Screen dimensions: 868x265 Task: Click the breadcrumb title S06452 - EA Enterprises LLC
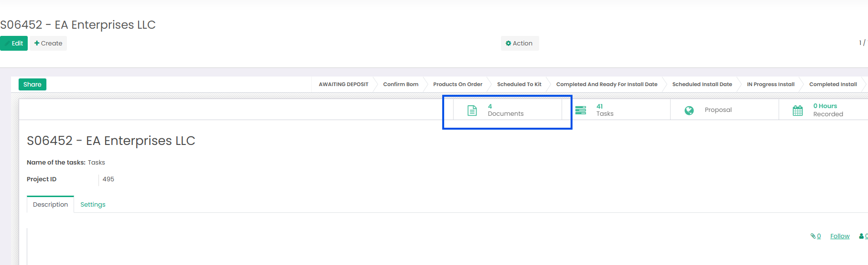click(78, 25)
